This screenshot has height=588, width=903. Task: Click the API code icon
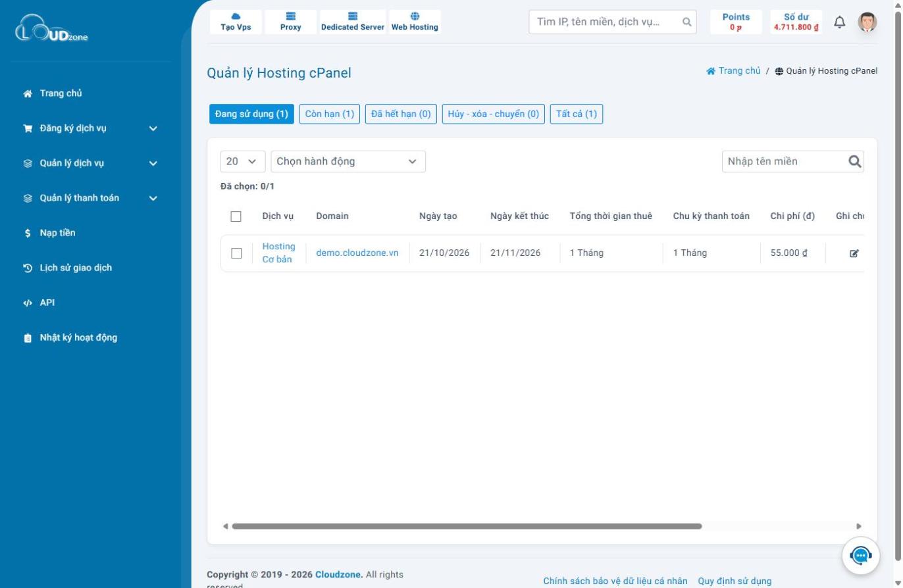coord(28,303)
